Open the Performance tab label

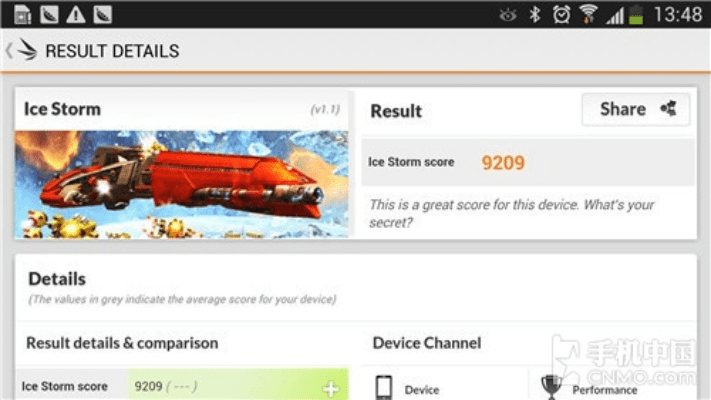click(604, 390)
